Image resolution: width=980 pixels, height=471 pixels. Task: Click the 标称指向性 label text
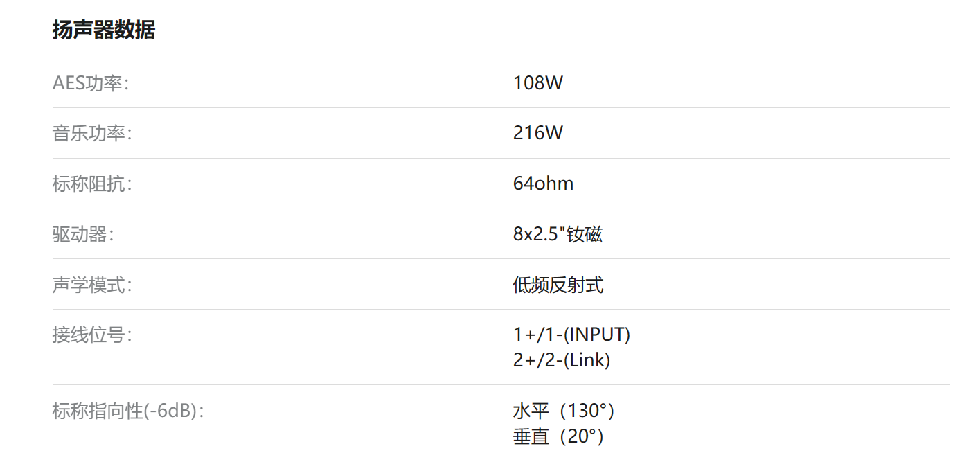click(97, 411)
